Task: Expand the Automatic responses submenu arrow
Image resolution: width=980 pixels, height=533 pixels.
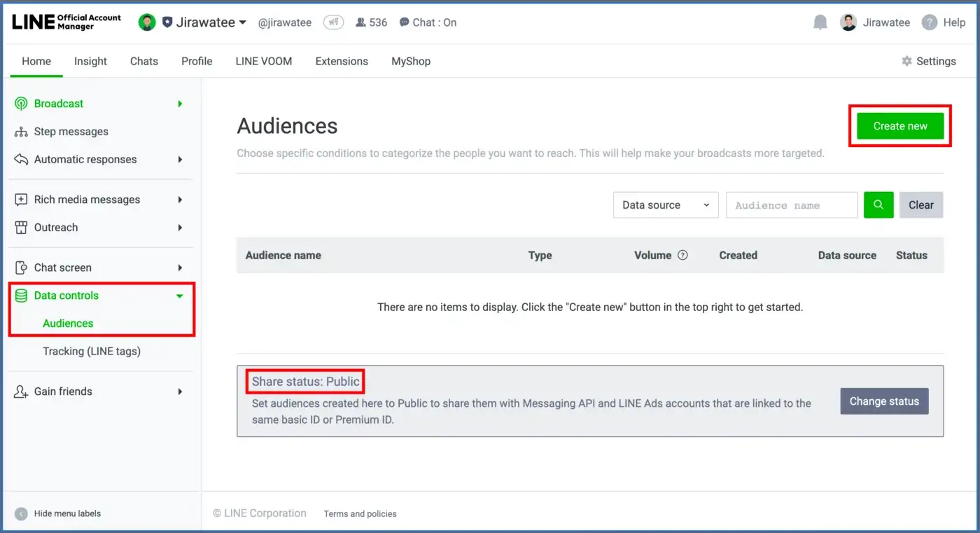Action: point(180,160)
